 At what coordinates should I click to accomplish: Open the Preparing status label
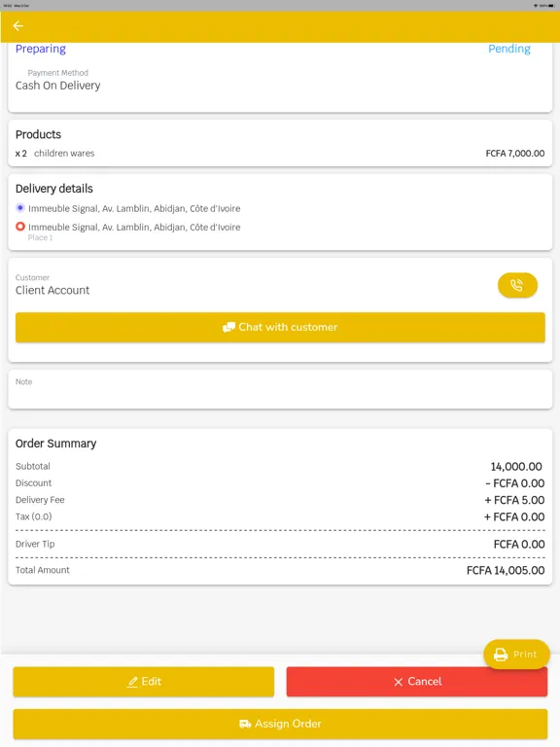(41, 49)
